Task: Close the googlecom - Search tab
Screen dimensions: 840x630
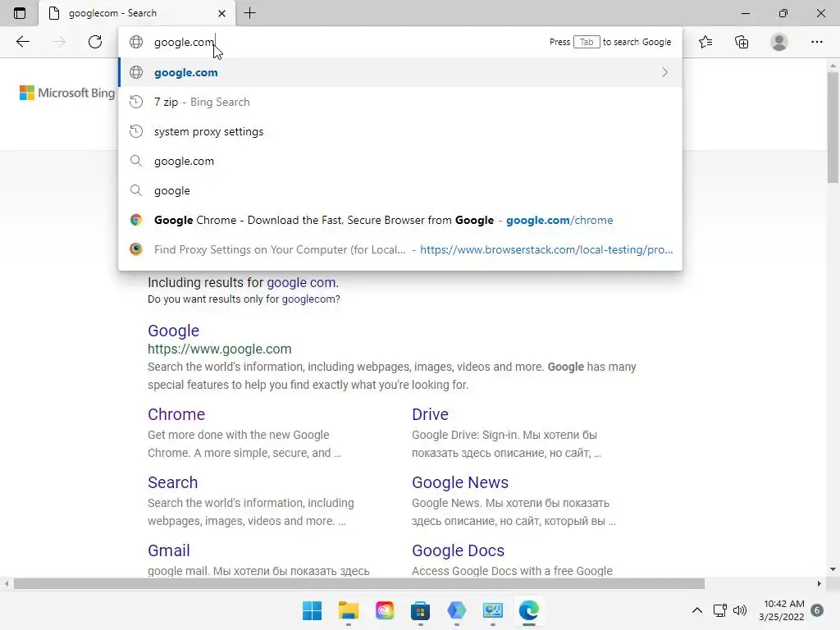Action: click(221, 13)
